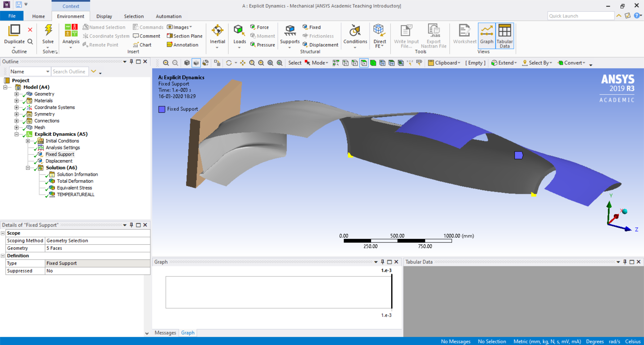Open the Section Plane tool
The height and width of the screenshot is (345, 644).
[185, 36]
